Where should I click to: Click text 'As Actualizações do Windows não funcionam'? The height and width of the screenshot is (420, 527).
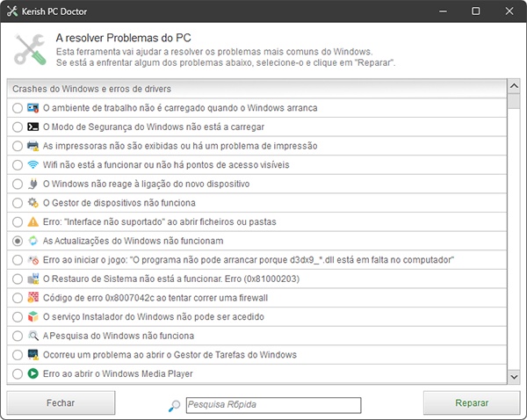coord(134,241)
